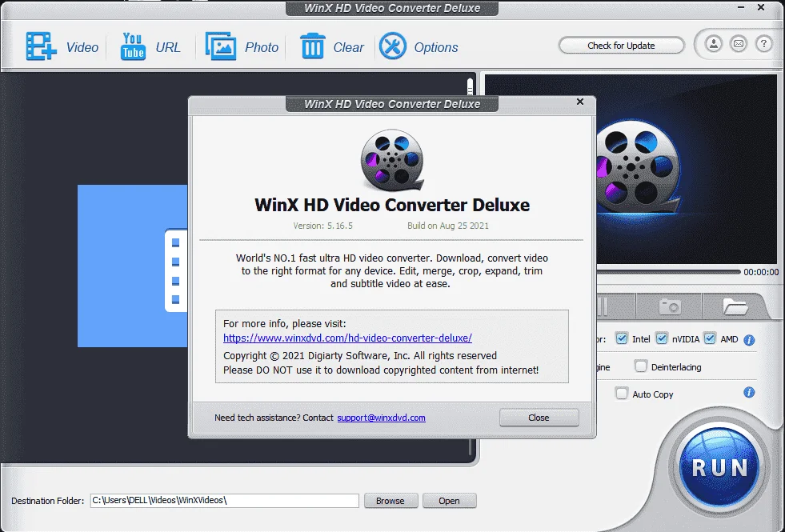Toggle the AMD hardware accelerator checkbox
This screenshot has height=532, width=785.
[x=710, y=339]
